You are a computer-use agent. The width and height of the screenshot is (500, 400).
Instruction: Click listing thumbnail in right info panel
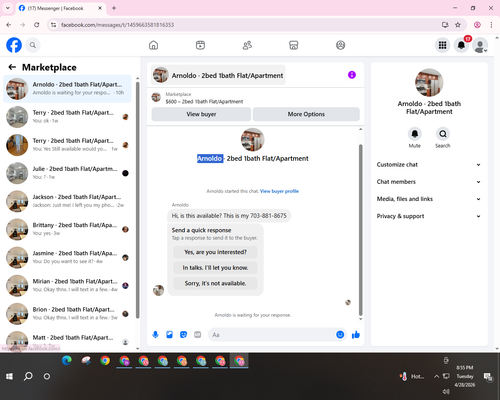coord(429,83)
